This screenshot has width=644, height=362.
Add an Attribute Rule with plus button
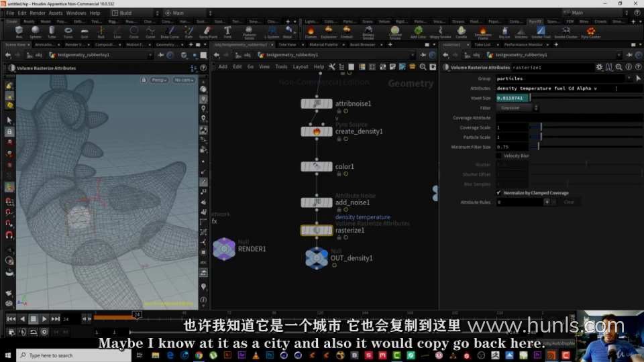(547, 202)
